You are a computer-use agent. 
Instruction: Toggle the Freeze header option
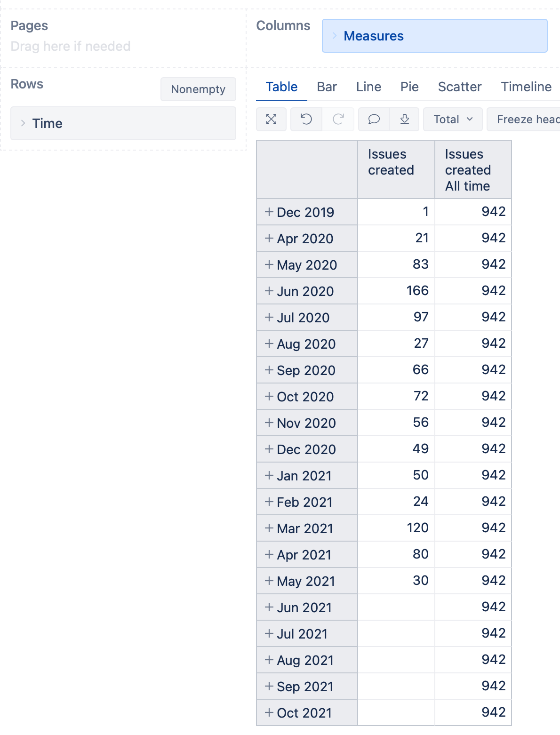[x=523, y=120]
